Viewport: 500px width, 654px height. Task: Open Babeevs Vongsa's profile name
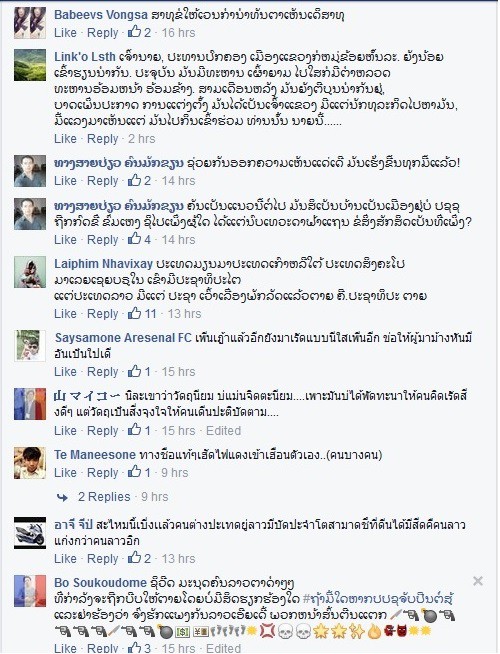click(x=101, y=15)
